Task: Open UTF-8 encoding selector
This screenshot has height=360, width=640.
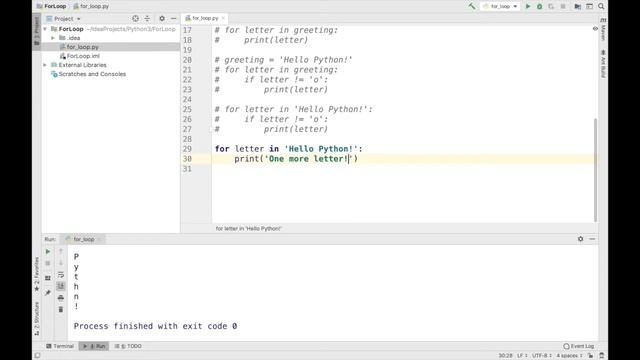Action: 542,356
